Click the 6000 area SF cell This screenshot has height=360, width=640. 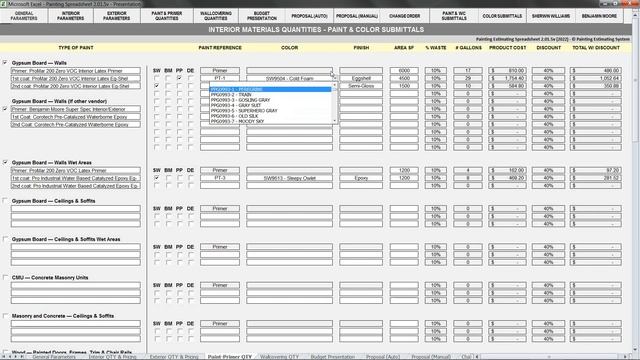pos(404,71)
